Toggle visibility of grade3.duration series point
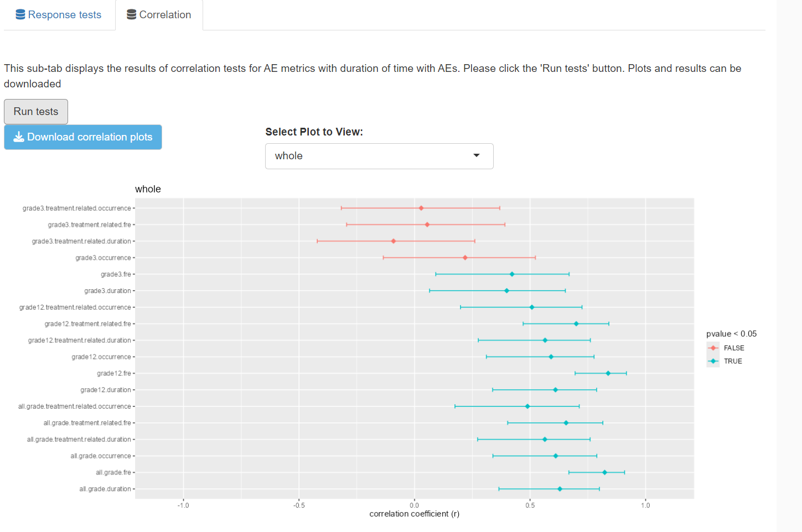 click(x=507, y=290)
